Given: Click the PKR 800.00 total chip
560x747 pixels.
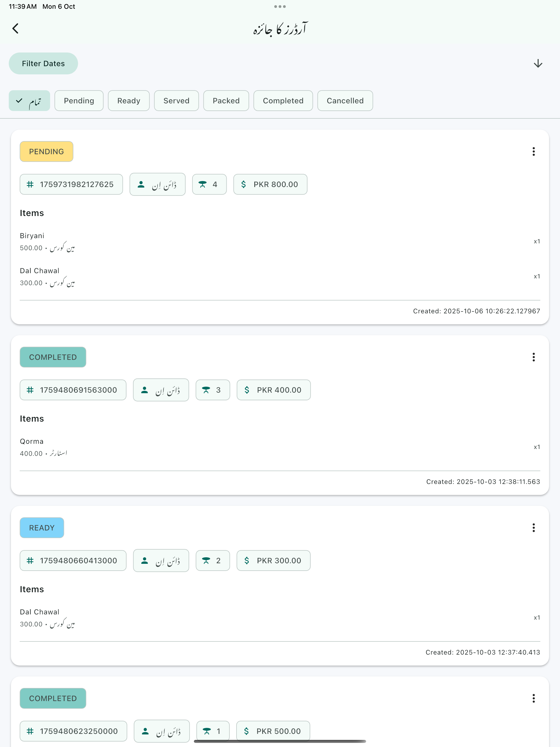Looking at the screenshot, I should [270, 184].
